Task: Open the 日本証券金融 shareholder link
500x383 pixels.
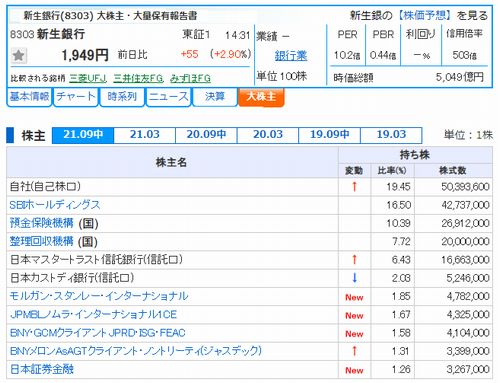Action: pos(41,369)
